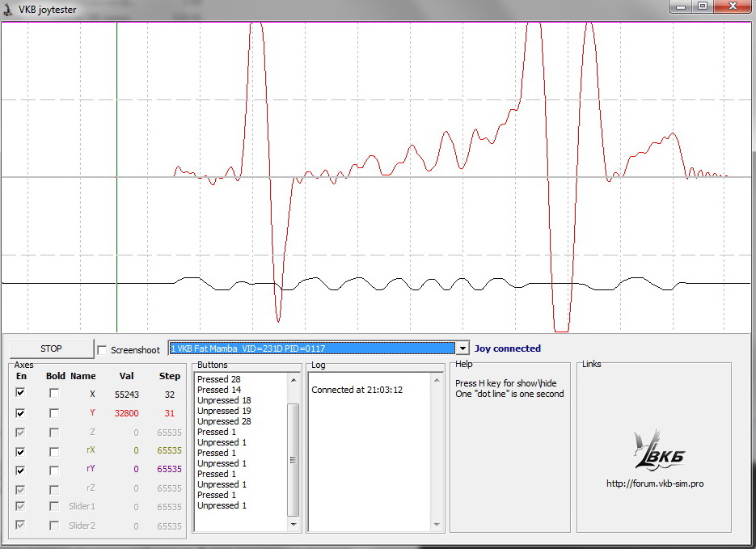Check the Bold box for Slider2
756x549 pixels.
pyautogui.click(x=54, y=526)
